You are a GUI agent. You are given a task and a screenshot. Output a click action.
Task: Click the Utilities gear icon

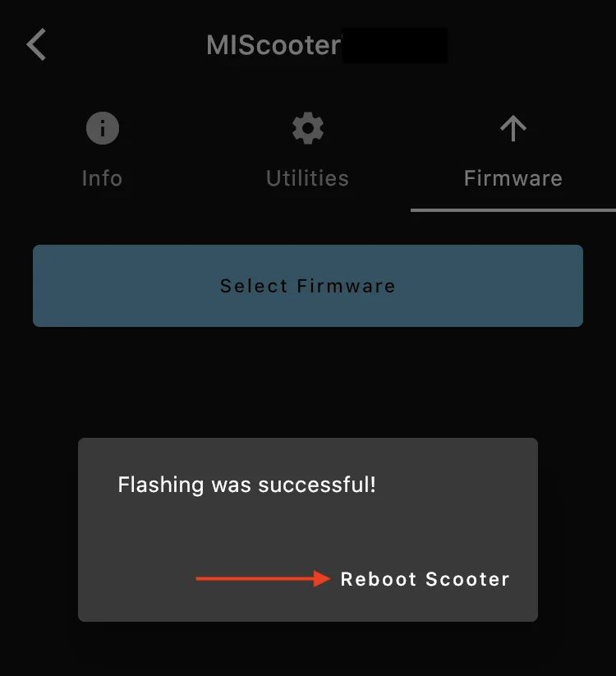point(307,129)
